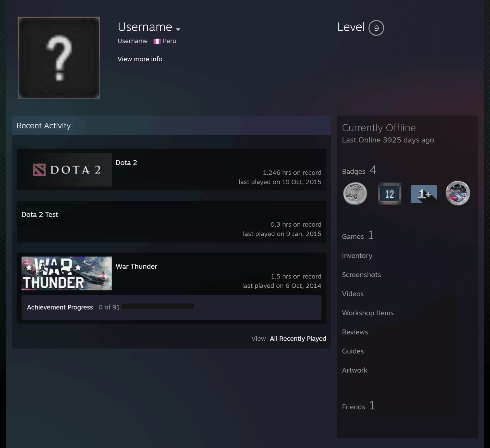View All Recently Played games
This screenshot has height=448, width=490.
pos(298,338)
